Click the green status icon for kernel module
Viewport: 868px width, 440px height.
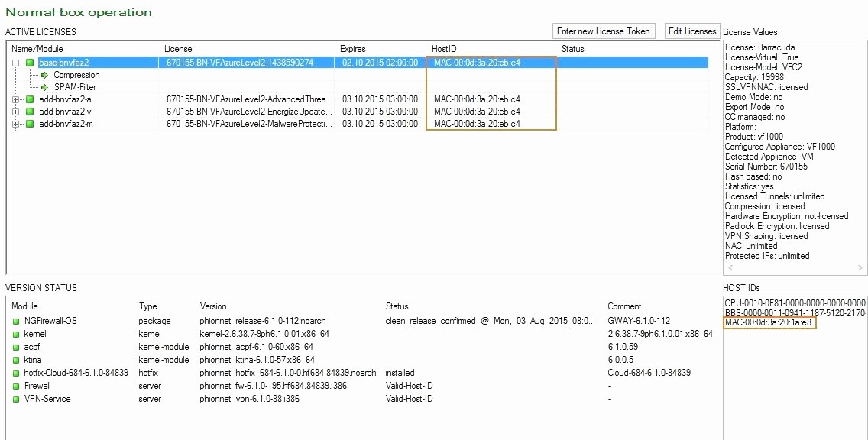point(16,334)
